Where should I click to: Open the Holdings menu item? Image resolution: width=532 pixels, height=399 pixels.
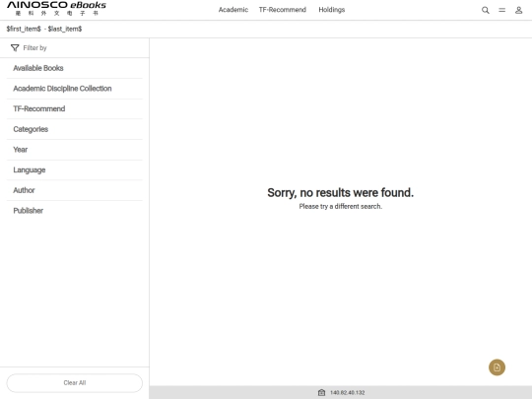[x=331, y=10]
